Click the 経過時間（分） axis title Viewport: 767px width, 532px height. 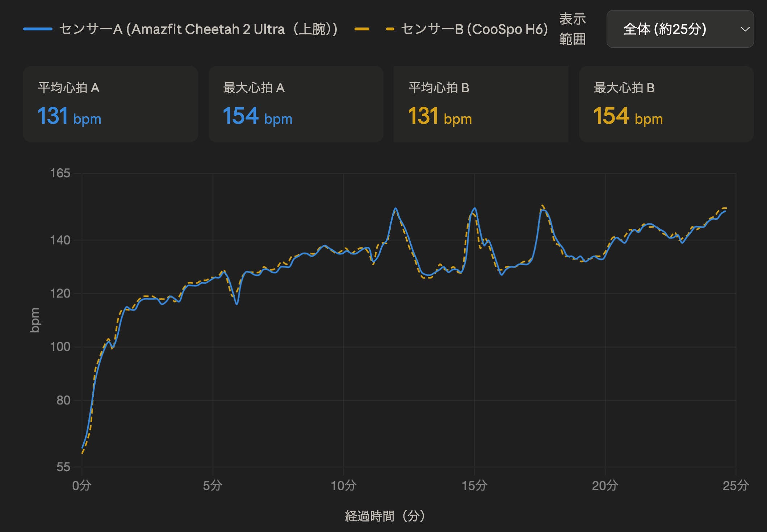point(385,516)
